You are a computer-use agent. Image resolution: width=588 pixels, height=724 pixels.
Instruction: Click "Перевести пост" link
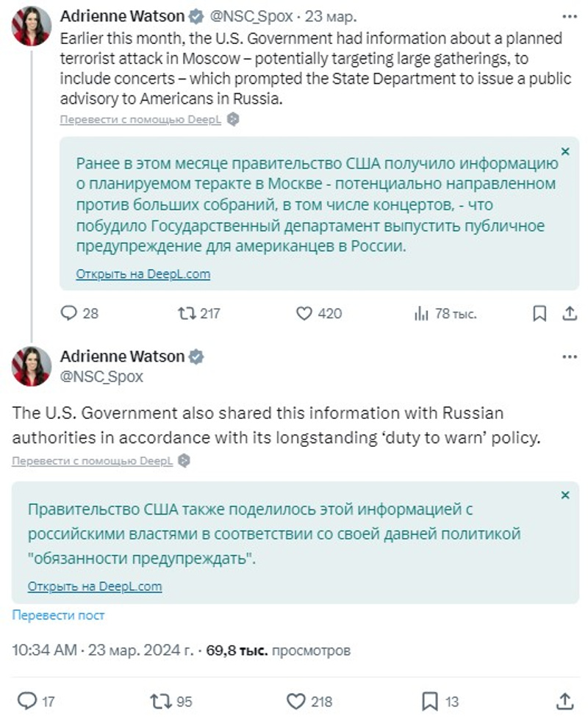(x=58, y=615)
